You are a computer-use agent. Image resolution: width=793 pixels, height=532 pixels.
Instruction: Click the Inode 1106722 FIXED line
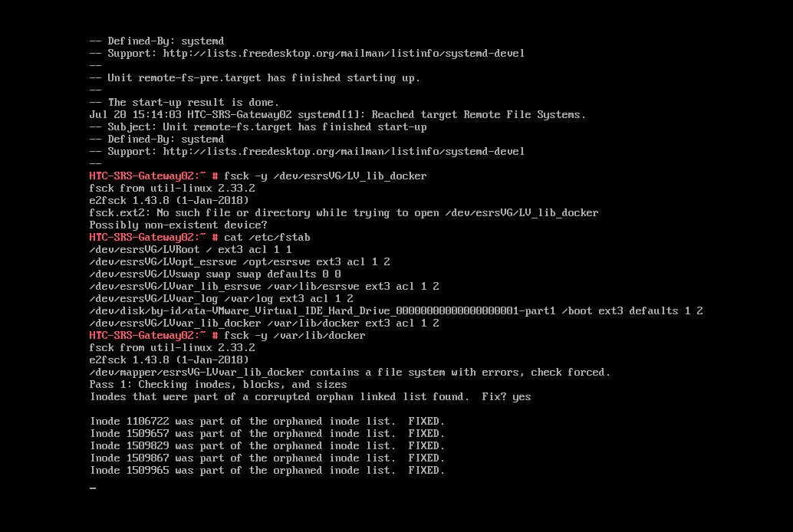267,422
